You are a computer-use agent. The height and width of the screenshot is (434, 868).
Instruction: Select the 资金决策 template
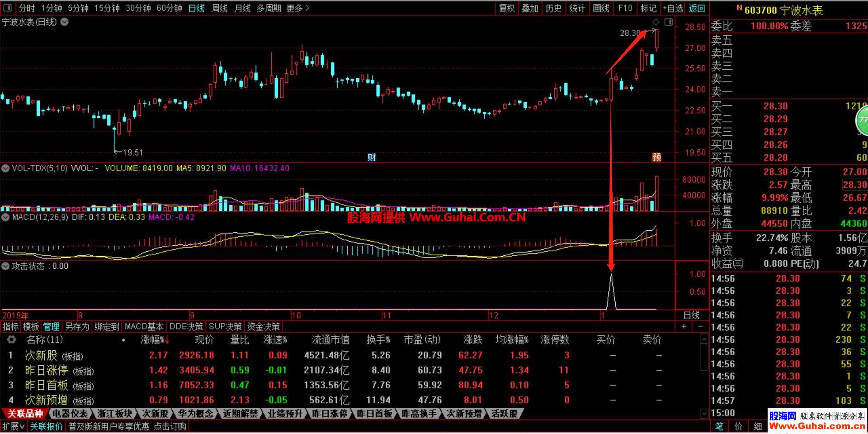264,327
